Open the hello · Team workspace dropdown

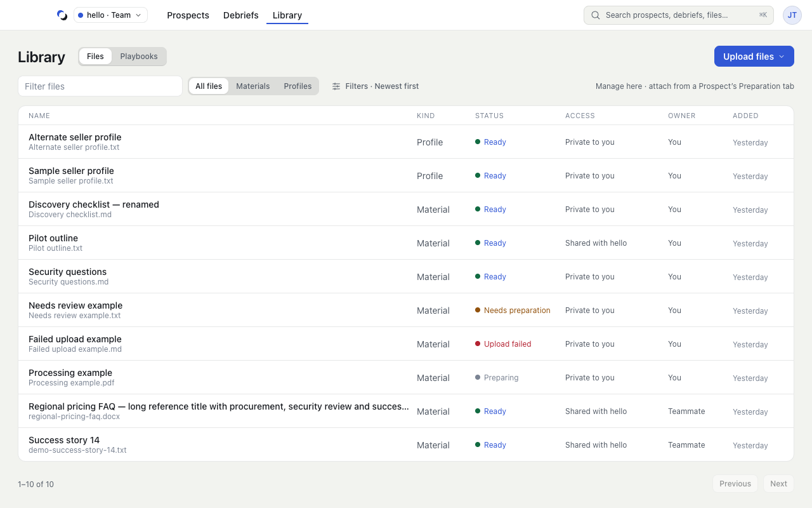(110, 15)
